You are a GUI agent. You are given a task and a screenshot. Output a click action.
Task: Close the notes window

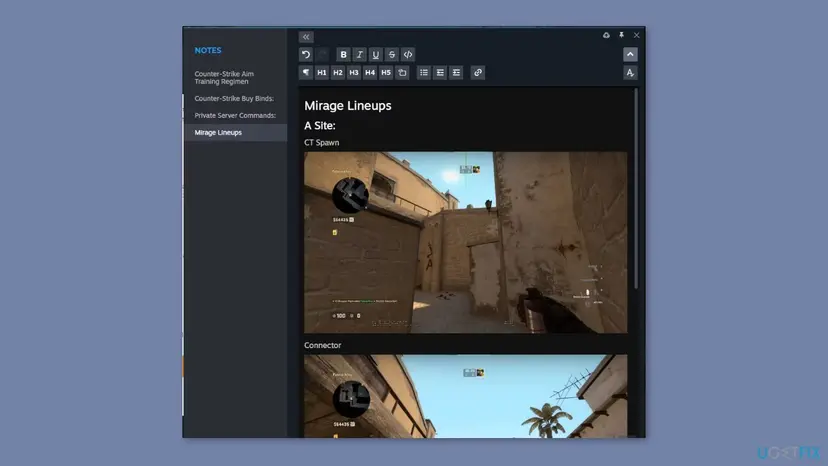click(x=636, y=35)
